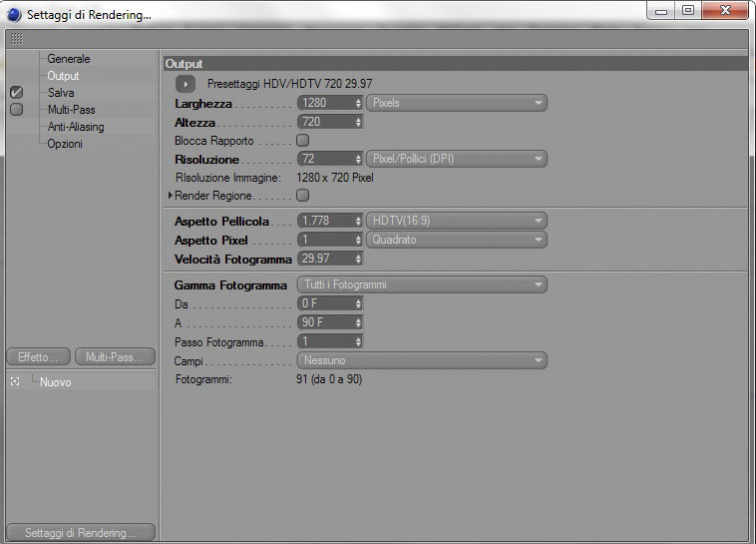Image resolution: width=756 pixels, height=544 pixels.
Task: Click the grip handle icon below title bar
Action: click(17, 39)
